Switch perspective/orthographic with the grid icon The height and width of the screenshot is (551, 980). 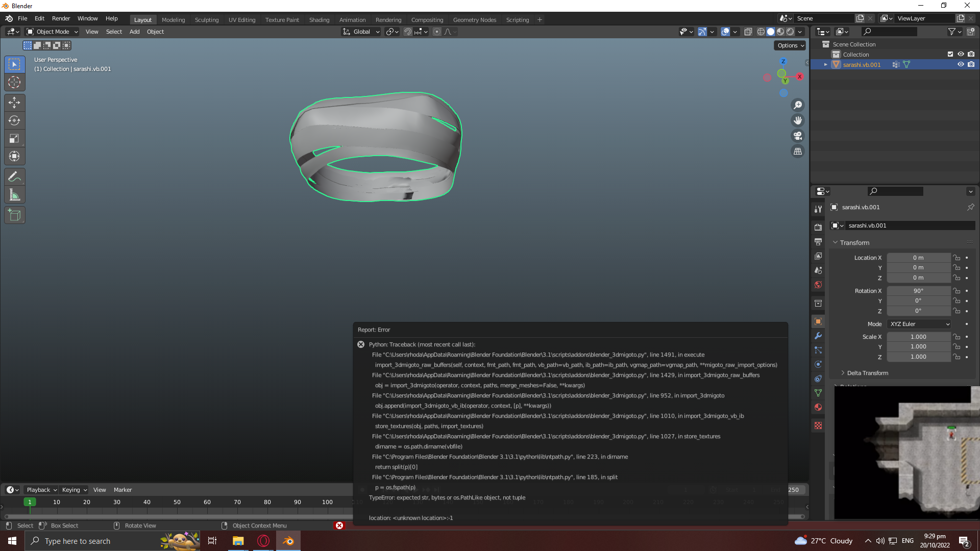point(797,152)
